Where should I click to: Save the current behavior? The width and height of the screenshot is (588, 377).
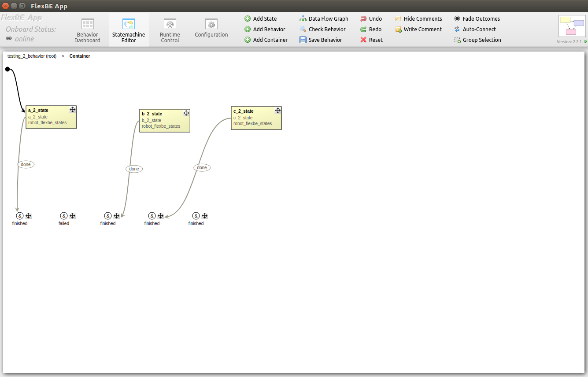(x=322, y=40)
